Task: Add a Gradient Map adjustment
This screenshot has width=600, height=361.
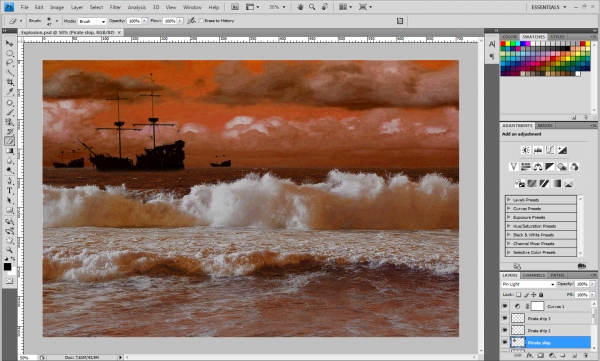Action: tap(556, 183)
